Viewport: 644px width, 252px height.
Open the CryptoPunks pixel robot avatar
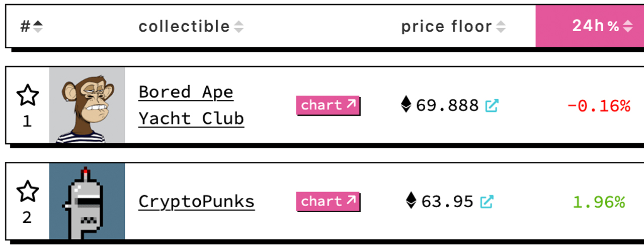[87, 201]
